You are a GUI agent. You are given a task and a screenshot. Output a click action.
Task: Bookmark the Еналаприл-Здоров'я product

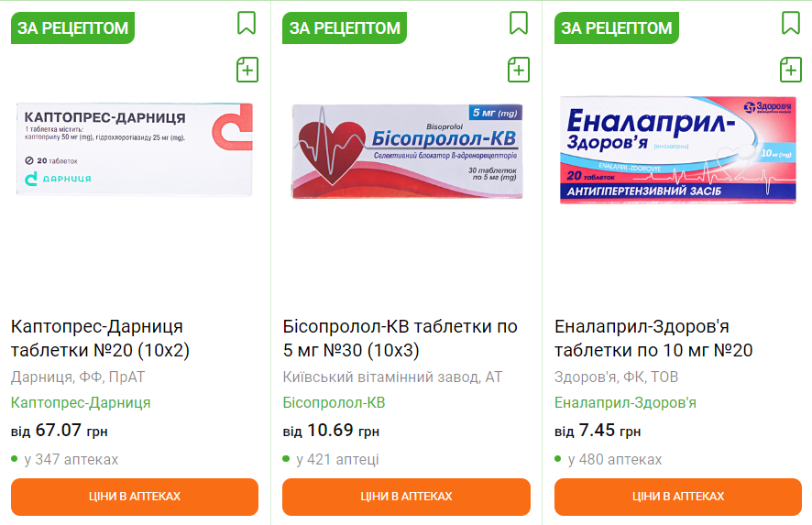pos(791,23)
